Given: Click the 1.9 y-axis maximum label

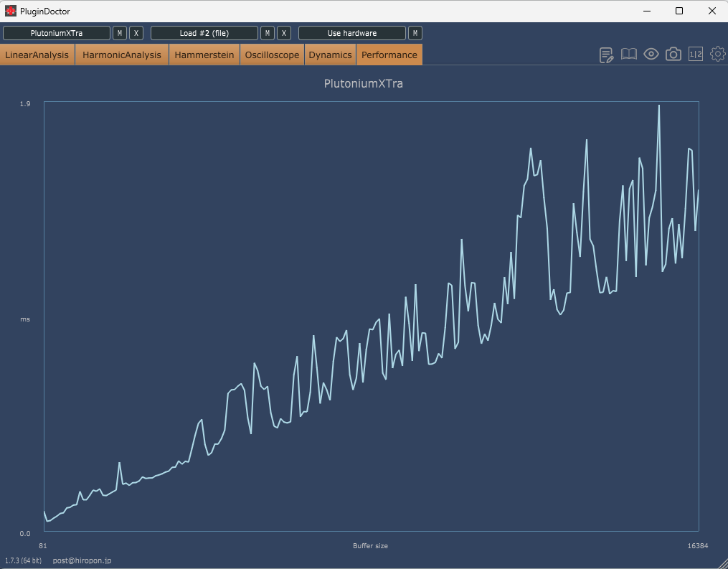Looking at the screenshot, I should click(25, 103).
